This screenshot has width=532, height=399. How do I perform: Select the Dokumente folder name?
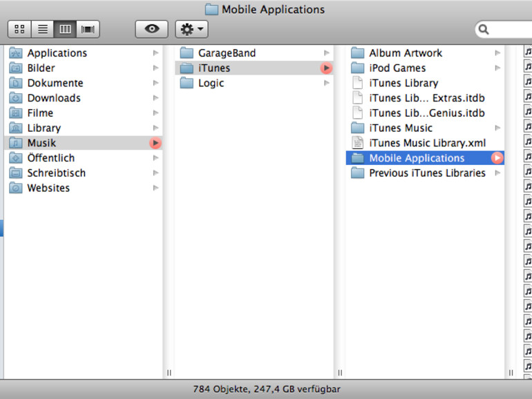(55, 83)
